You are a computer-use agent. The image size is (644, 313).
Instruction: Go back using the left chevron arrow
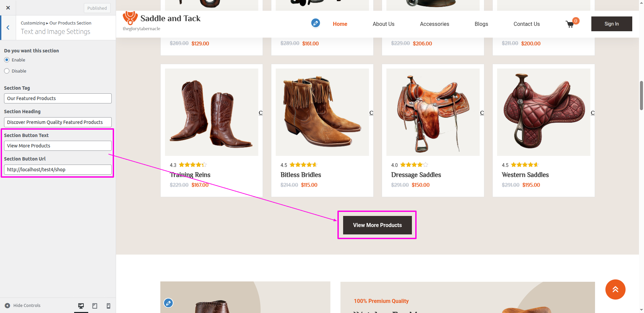coord(8,28)
